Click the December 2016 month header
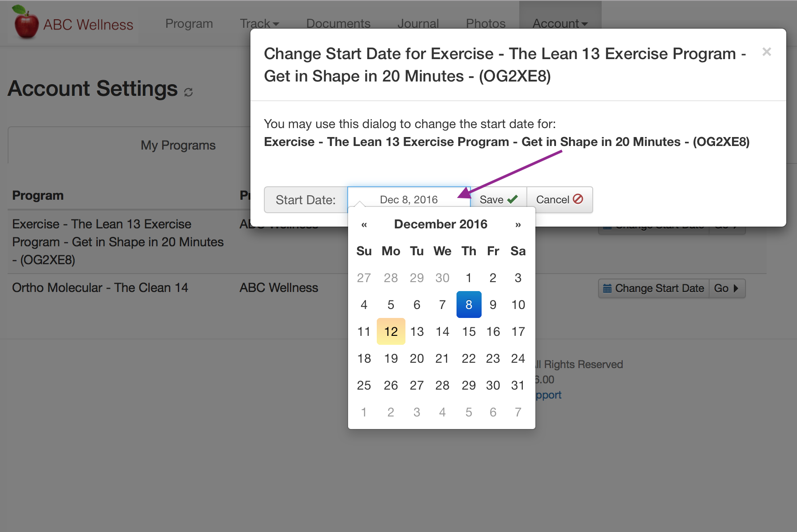Viewport: 797px width, 532px height. click(440, 224)
